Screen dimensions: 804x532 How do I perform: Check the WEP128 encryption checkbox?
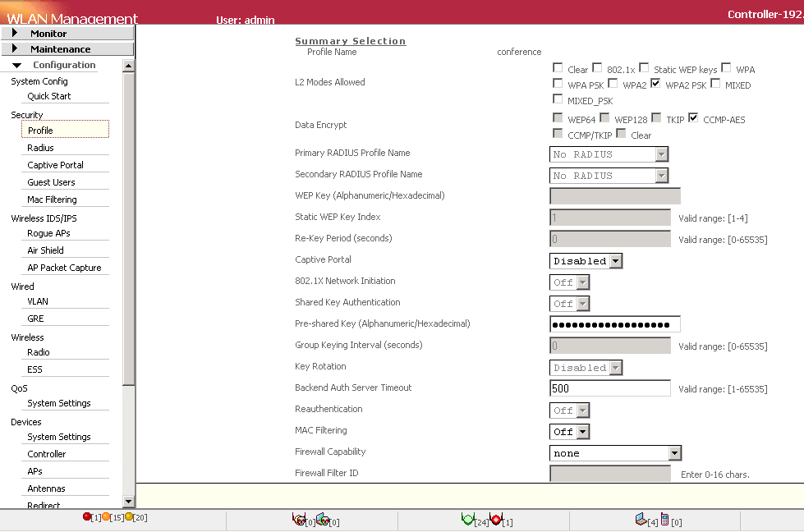pos(604,117)
